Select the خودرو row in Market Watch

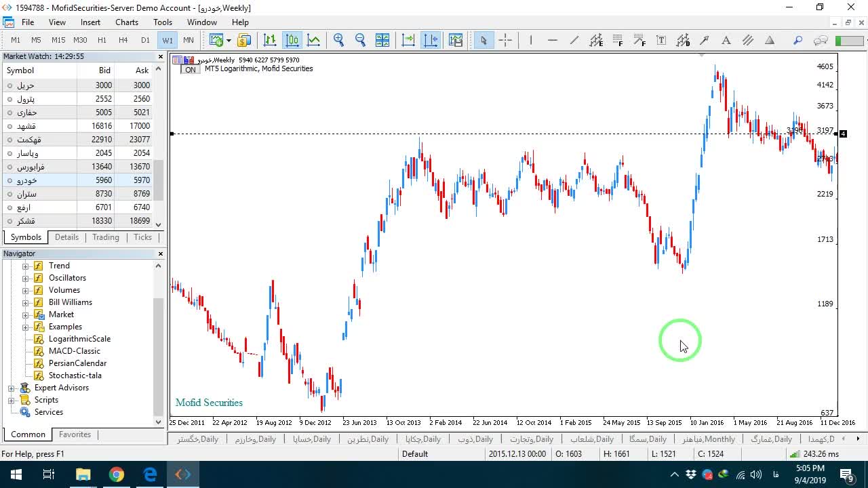[78, 180]
